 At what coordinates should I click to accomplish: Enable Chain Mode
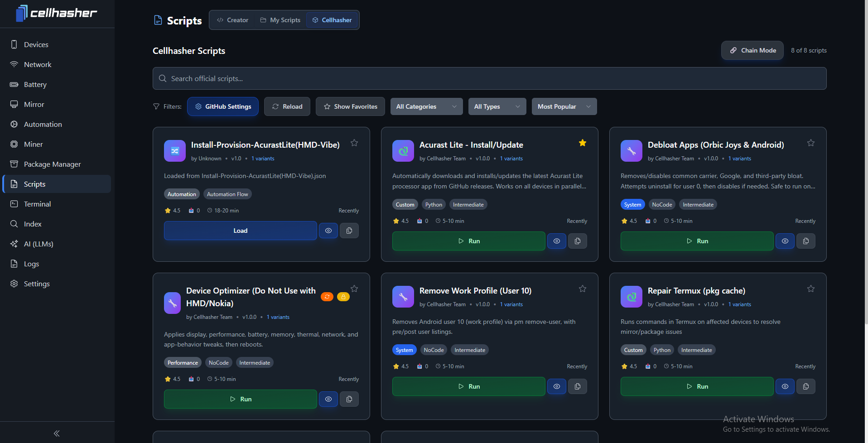coord(752,50)
